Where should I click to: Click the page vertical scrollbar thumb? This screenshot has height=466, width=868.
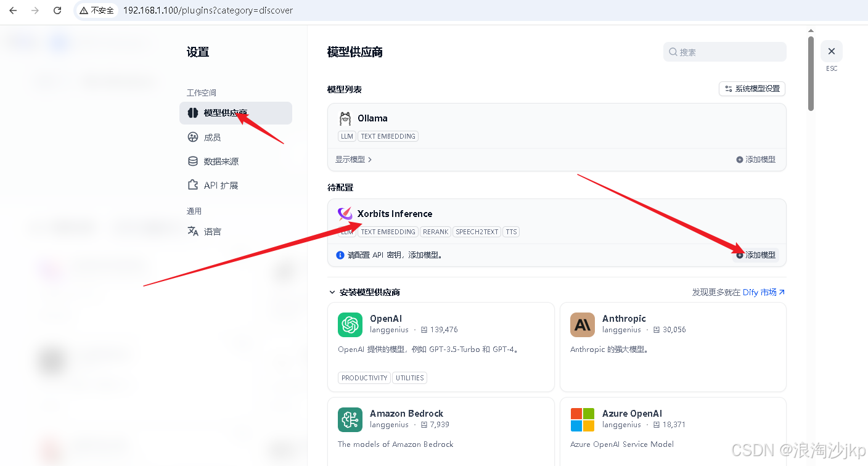(811, 74)
